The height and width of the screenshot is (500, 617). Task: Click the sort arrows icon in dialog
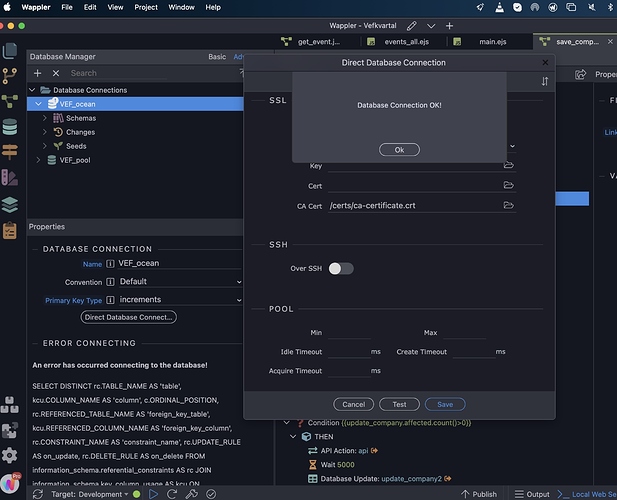(545, 81)
